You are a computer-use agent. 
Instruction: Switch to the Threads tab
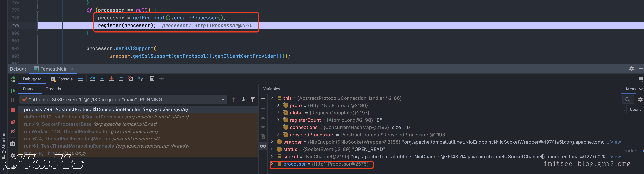point(53,89)
